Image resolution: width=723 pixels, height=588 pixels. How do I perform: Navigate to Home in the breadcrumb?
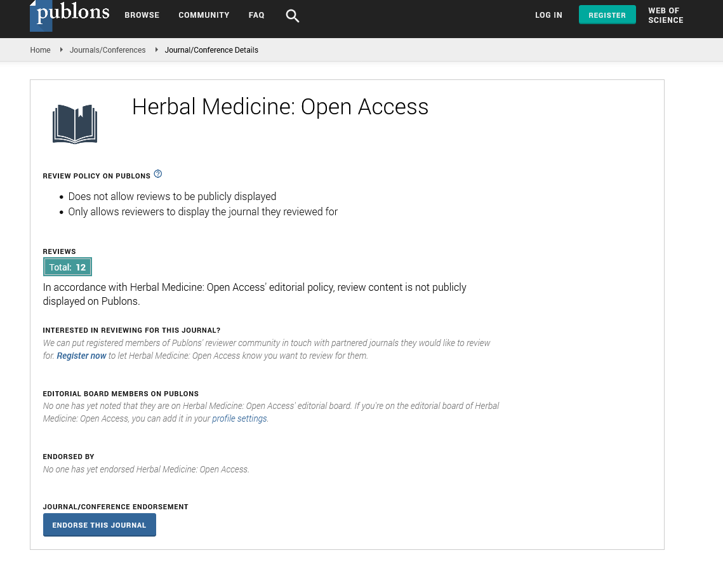[x=40, y=50]
